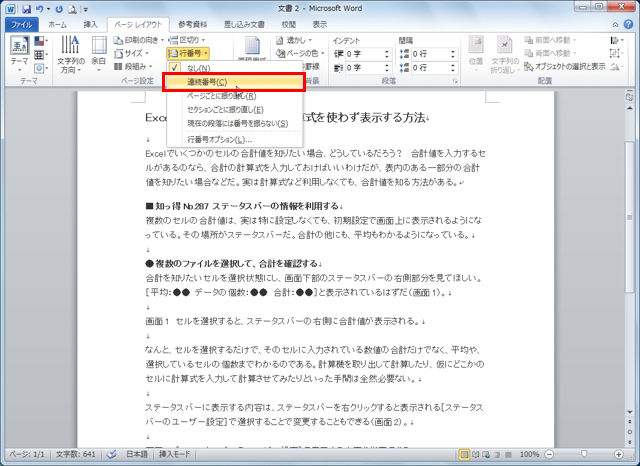
Task: Click the select browse object button
Action: click(x=629, y=432)
